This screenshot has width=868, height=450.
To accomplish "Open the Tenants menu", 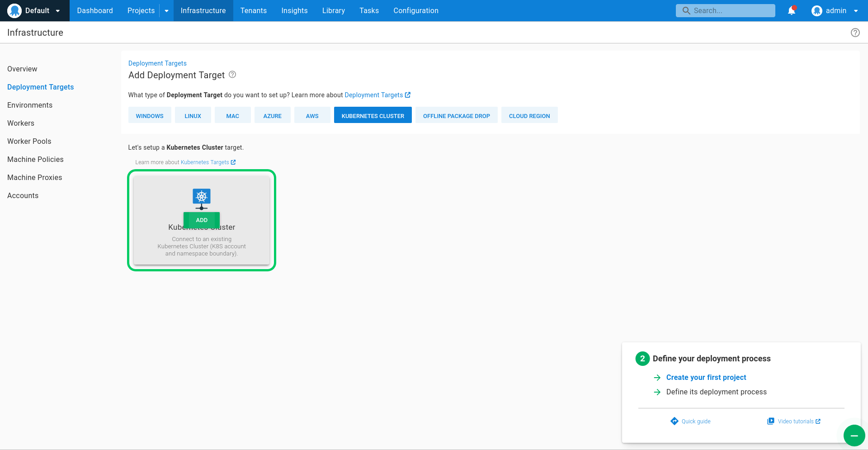I will 254,10.
